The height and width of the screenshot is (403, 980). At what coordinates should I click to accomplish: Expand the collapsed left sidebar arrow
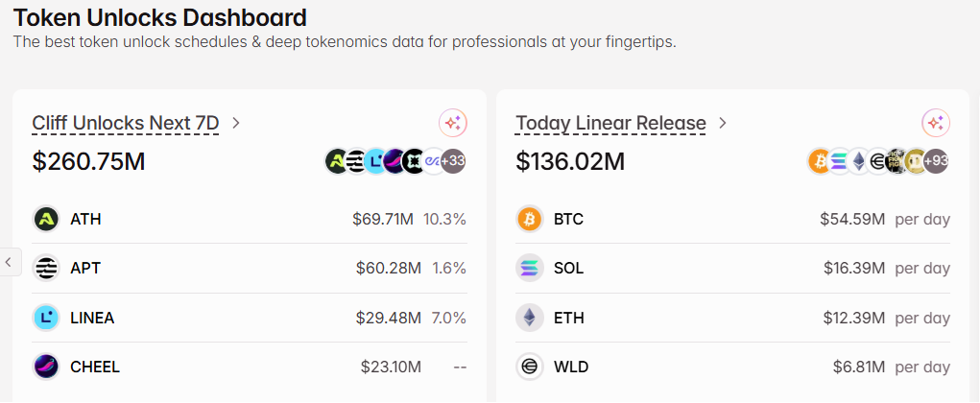click(9, 261)
